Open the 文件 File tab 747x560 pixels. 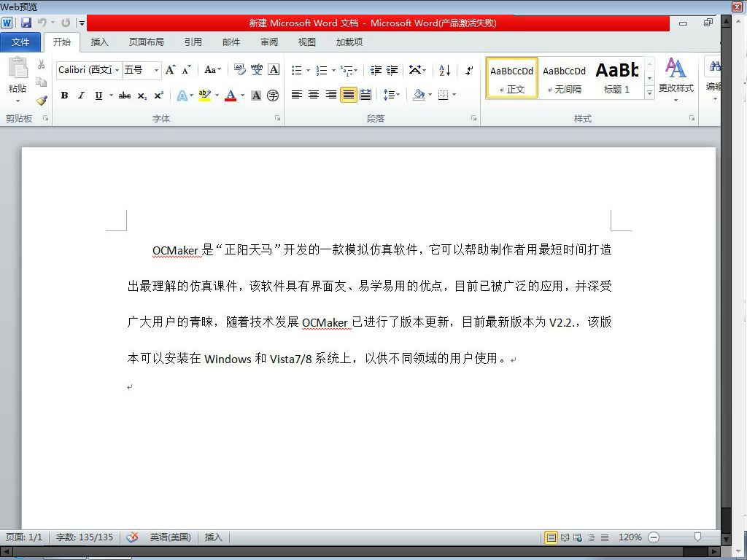point(20,42)
